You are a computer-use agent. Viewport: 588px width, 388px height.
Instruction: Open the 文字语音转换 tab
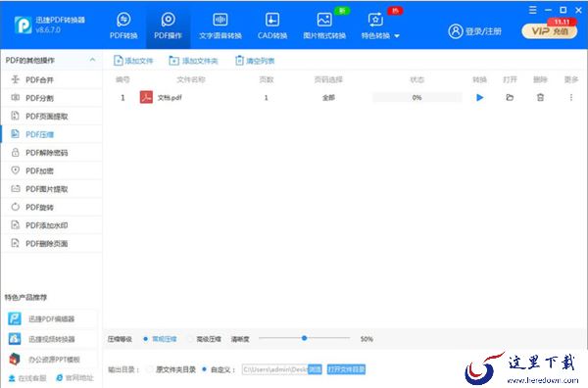220,25
